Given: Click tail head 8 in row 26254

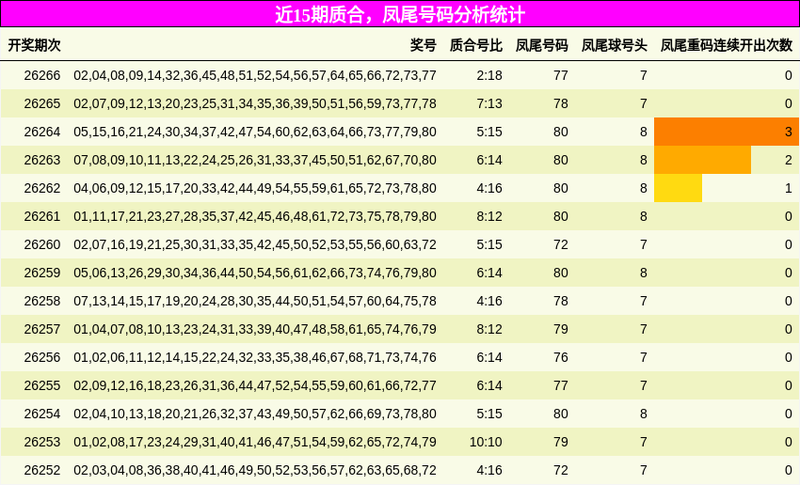Looking at the screenshot, I should click(x=643, y=414).
